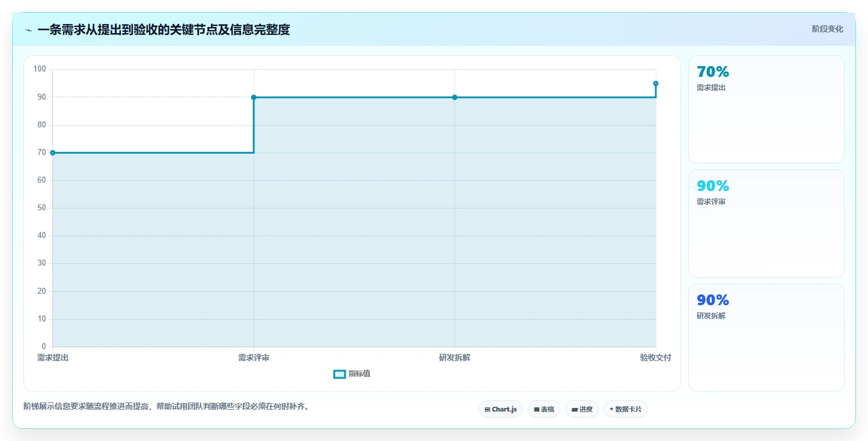Toggle the 指标值 legend item
The height and width of the screenshot is (441, 868).
click(352, 374)
